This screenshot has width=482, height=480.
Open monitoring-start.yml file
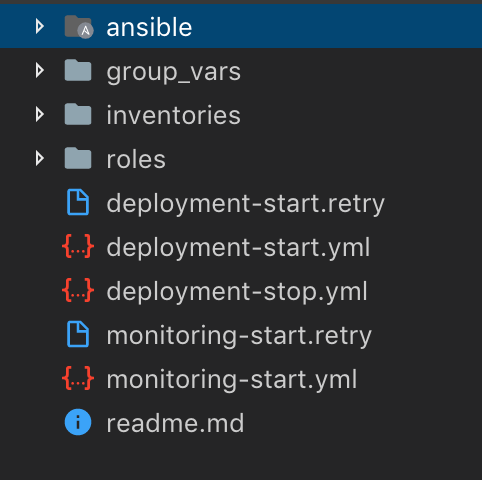(232, 380)
